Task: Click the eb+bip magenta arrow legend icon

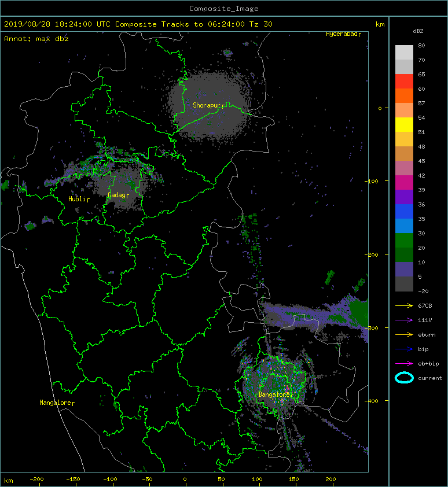Action: point(404,364)
